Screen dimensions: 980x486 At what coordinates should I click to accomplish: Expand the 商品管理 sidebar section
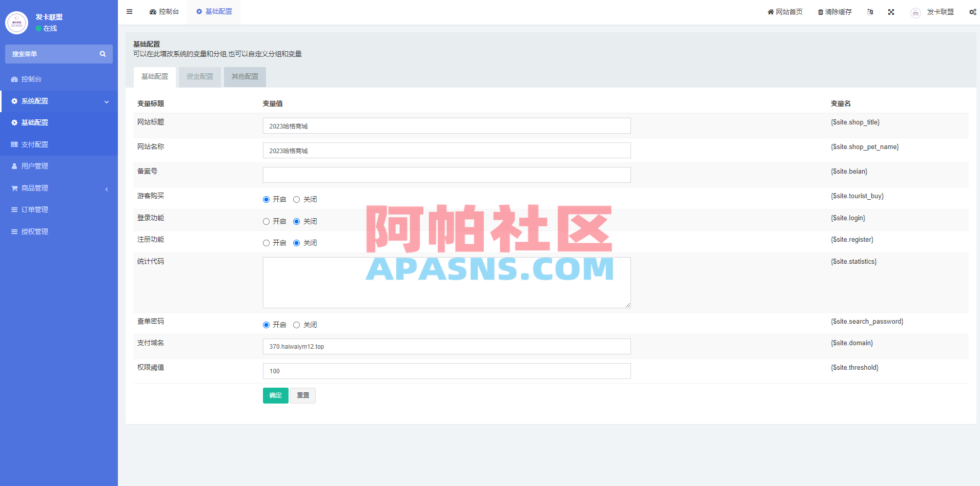(58, 188)
